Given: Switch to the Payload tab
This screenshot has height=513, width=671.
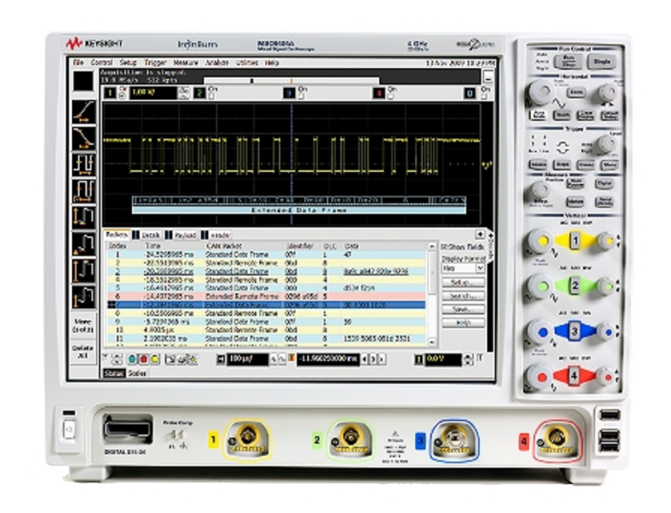Looking at the screenshot, I should click(185, 235).
